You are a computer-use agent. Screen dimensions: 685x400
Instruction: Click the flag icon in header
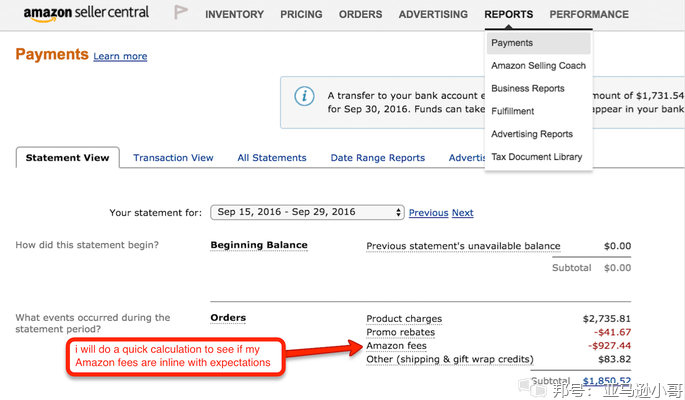[x=181, y=13]
